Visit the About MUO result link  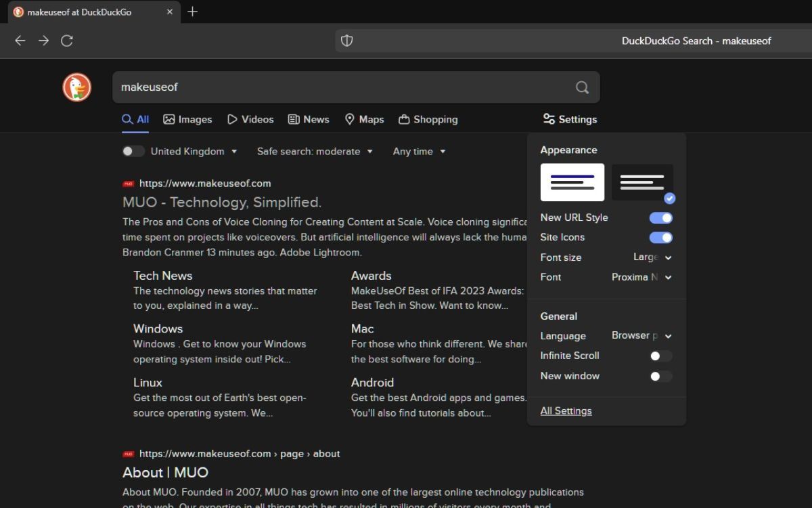coord(164,472)
